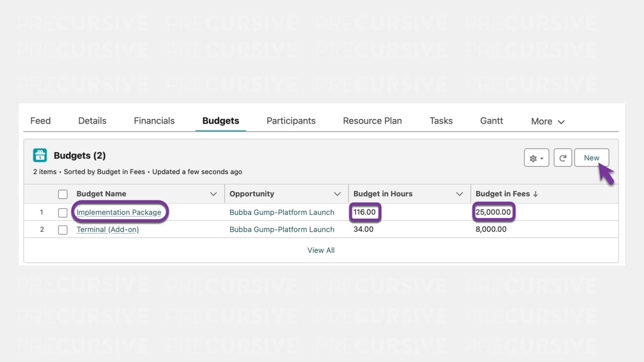Check the Terminal (Add-on) row checkbox
This screenshot has width=644, height=362.
coord(63,230)
